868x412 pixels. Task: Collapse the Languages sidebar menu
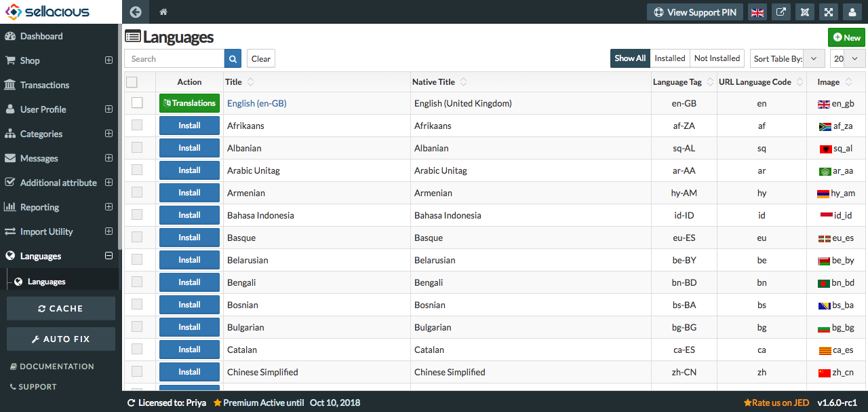[108, 256]
